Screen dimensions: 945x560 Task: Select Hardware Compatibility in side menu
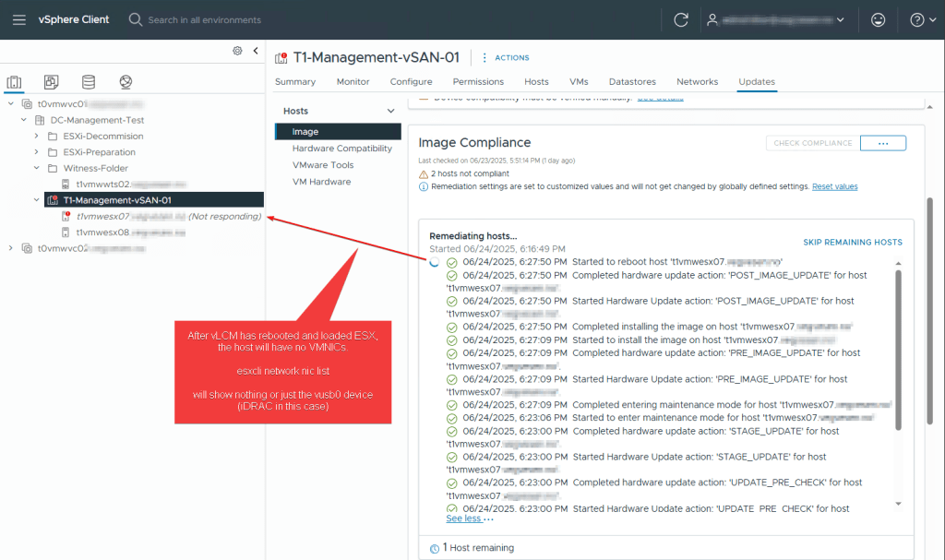(x=341, y=149)
